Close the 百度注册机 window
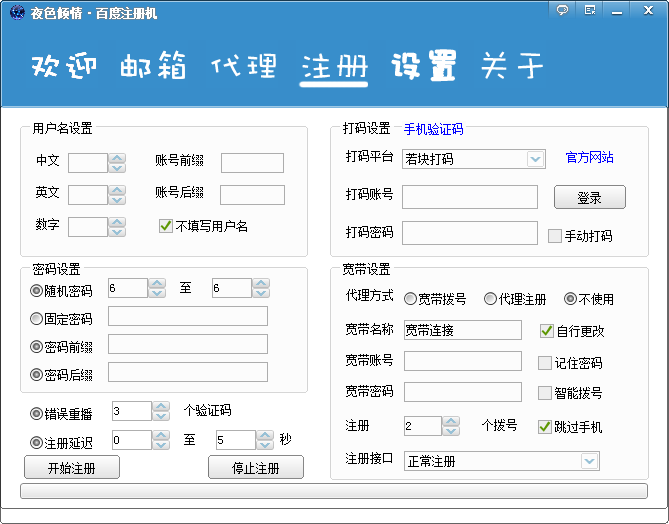Image resolution: width=669 pixels, height=524 pixels. [x=648, y=10]
